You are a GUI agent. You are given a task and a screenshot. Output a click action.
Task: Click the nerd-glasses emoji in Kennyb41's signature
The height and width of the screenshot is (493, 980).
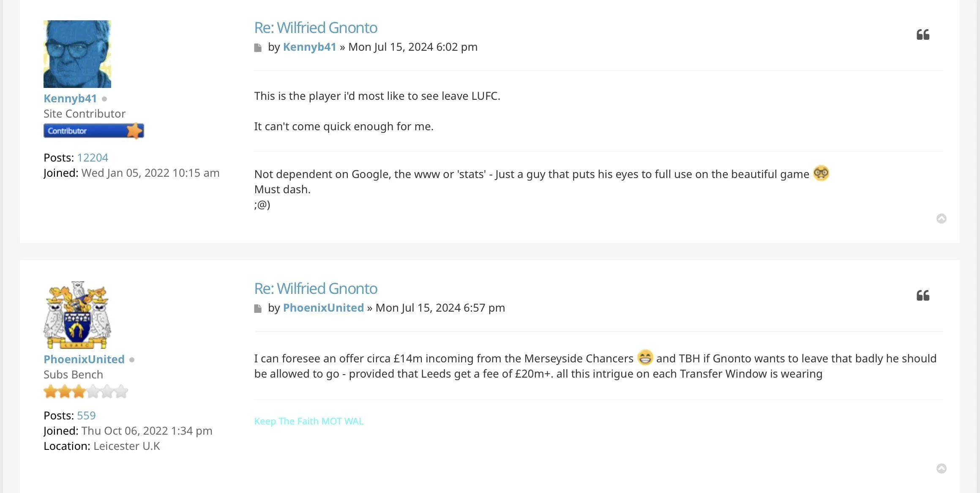coord(821,173)
